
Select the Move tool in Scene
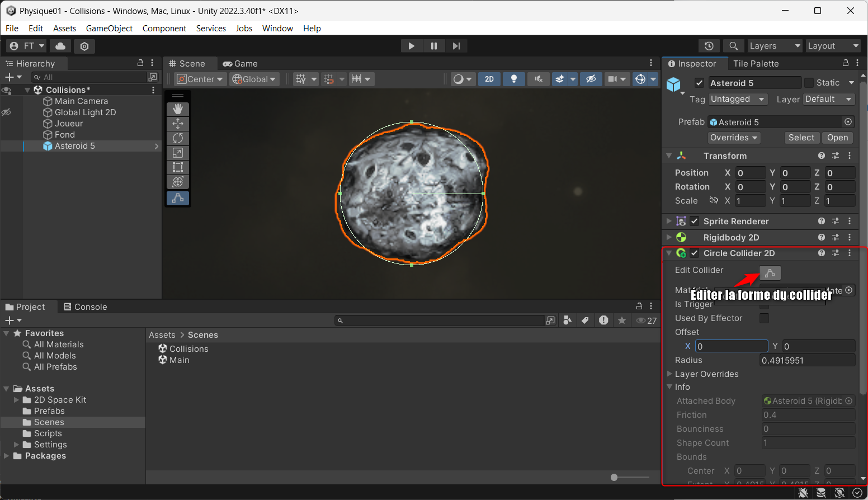[178, 124]
